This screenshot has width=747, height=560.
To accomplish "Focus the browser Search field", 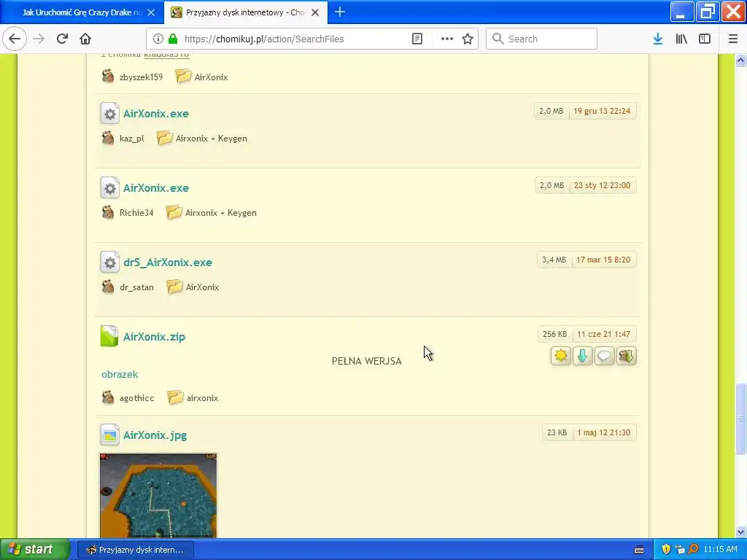I will (x=542, y=39).
